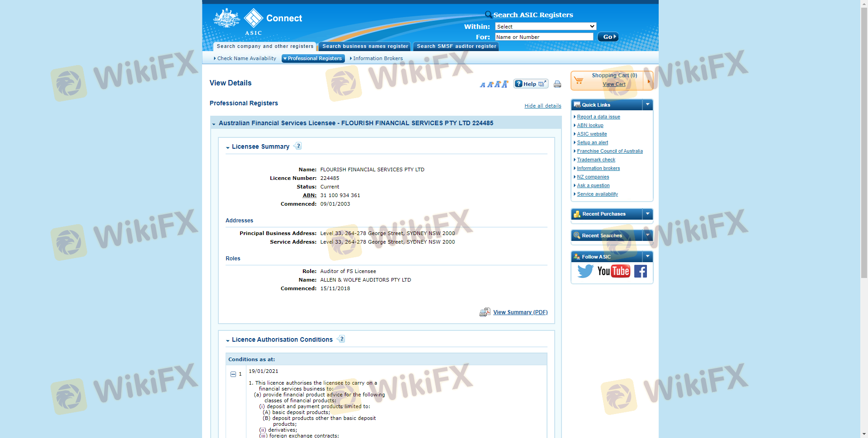Switch to Search company and other registers tab
Viewport: 868px width, 438px height.
[x=265, y=46]
